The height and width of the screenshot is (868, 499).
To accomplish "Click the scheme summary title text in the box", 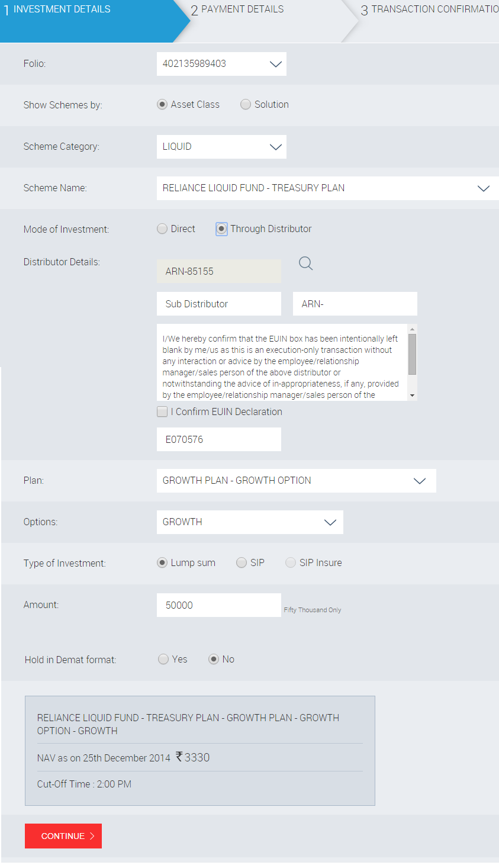I will tap(188, 724).
